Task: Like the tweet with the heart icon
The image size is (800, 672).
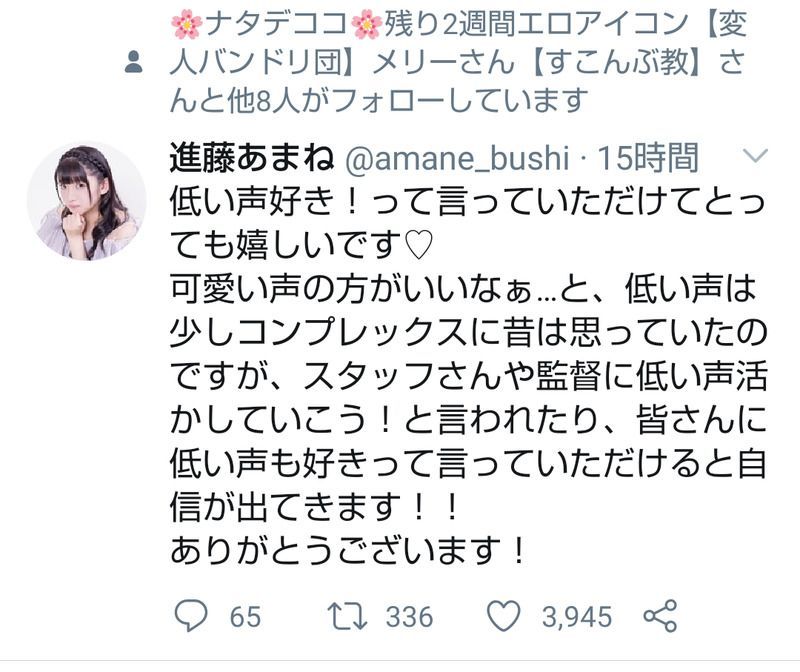Action: pyautogui.click(x=504, y=615)
